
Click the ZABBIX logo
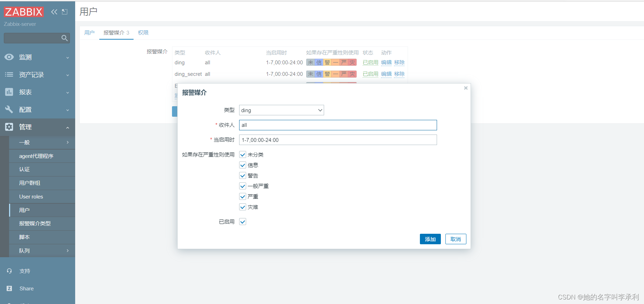[x=24, y=12]
